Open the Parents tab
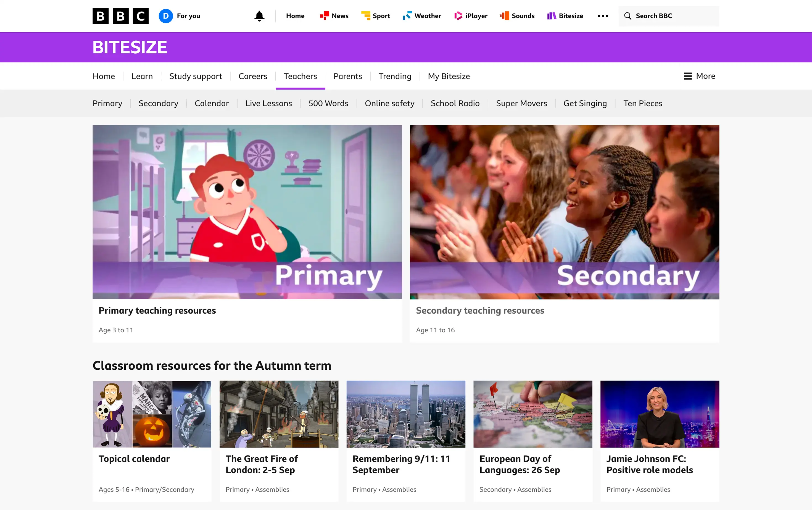The height and width of the screenshot is (510, 812). pos(348,76)
